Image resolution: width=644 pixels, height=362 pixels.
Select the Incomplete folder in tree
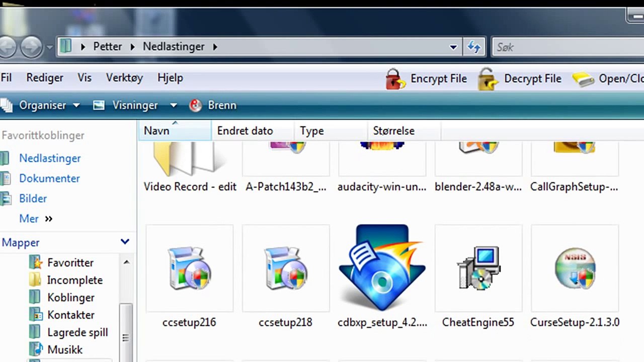click(x=75, y=280)
